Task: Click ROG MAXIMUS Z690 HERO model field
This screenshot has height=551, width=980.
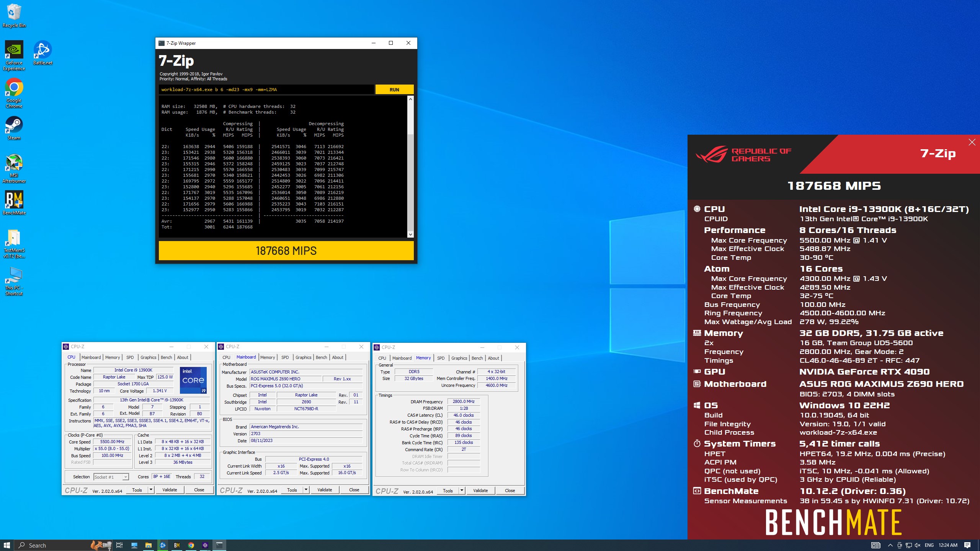Action: point(285,379)
